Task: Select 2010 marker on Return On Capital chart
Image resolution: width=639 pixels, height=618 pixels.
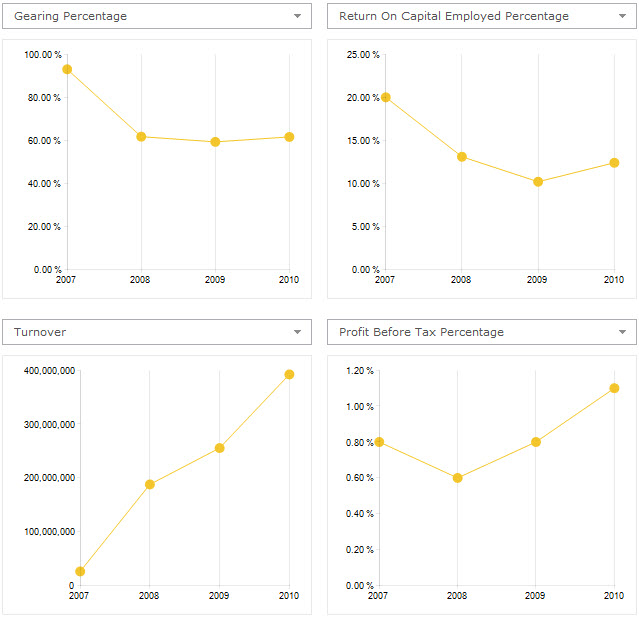Action: tap(614, 162)
